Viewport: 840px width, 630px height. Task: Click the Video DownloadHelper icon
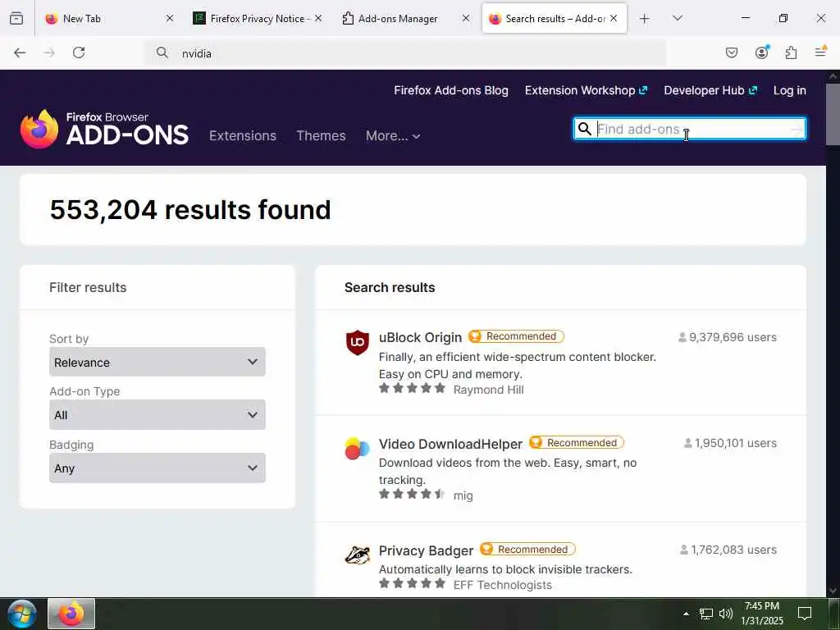tap(358, 449)
